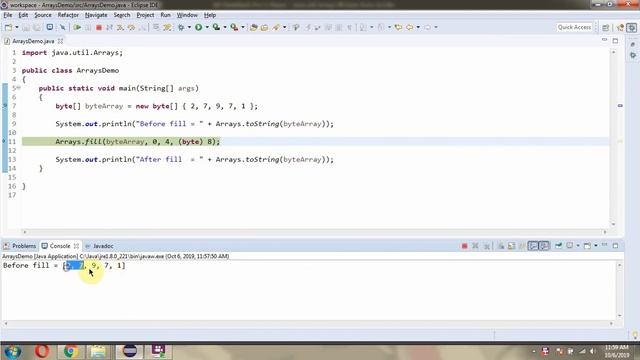Click the red Terminate icon in main toolbar
Screen dimensions: 640x360
pos(98,27)
